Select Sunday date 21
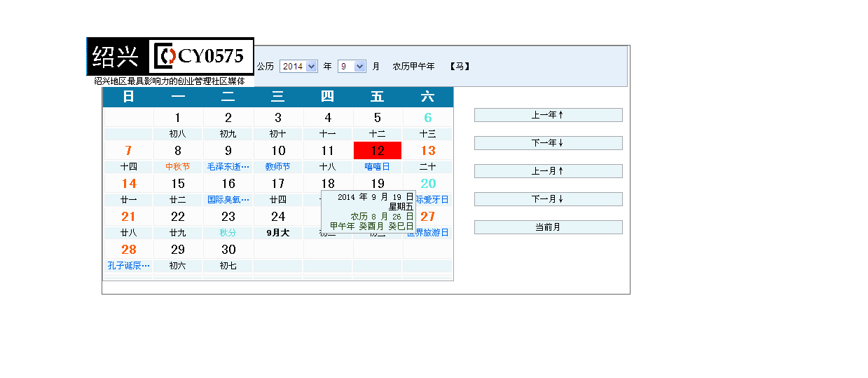868x378 pixels. coord(128,217)
